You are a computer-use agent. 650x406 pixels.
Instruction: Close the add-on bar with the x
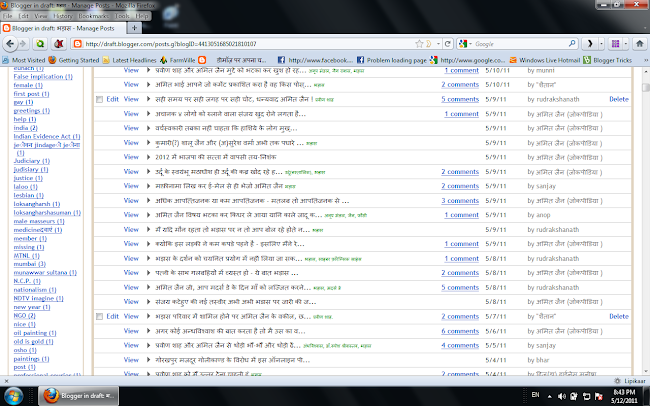tap(6, 381)
